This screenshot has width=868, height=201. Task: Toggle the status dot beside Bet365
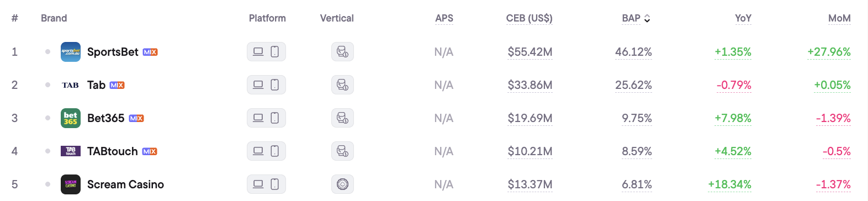click(x=48, y=118)
